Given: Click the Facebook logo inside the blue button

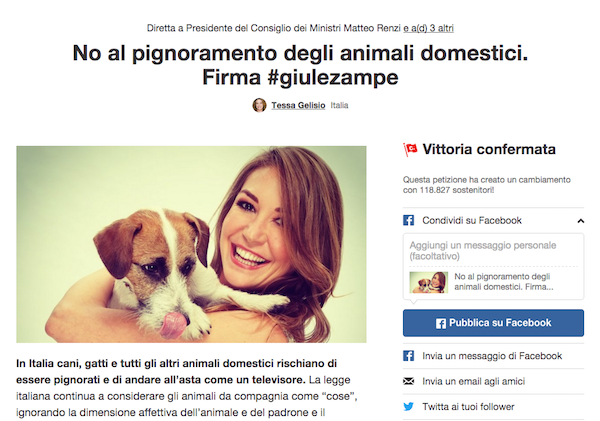Looking at the screenshot, I should 441,323.
